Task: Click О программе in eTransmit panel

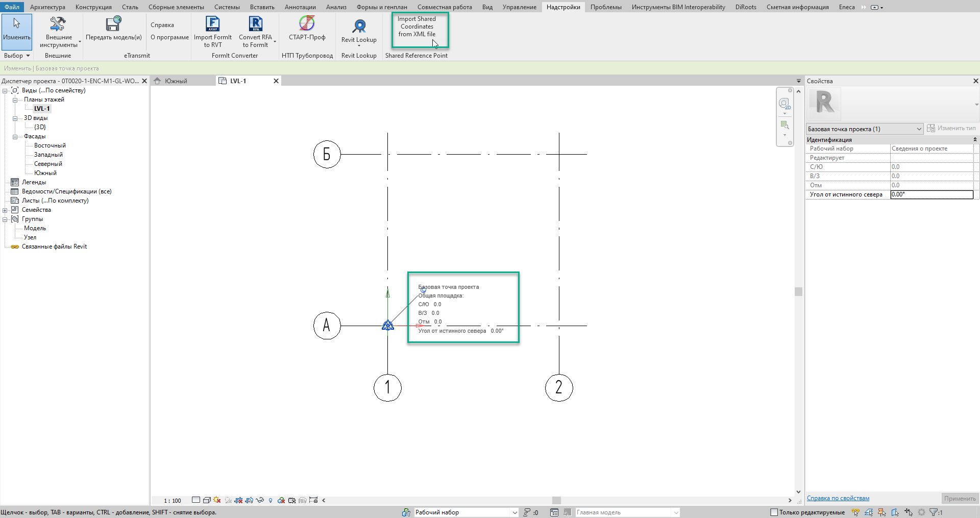Action: [x=169, y=37]
